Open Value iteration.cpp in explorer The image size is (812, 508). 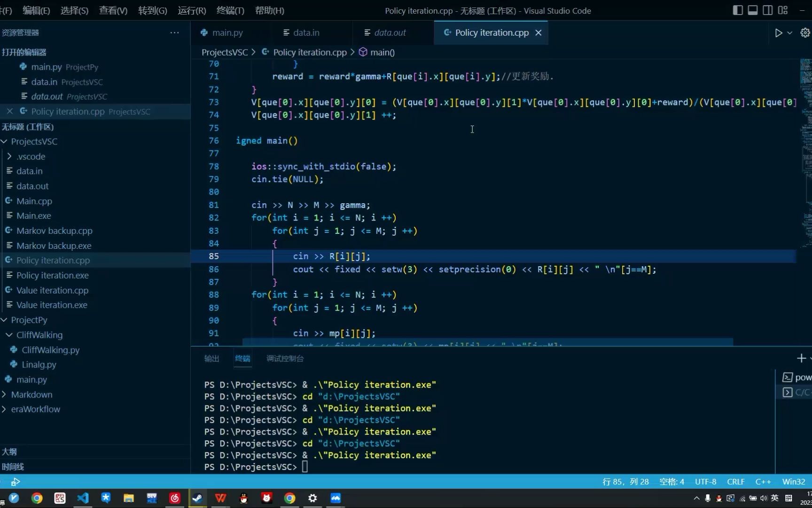[52, 291]
